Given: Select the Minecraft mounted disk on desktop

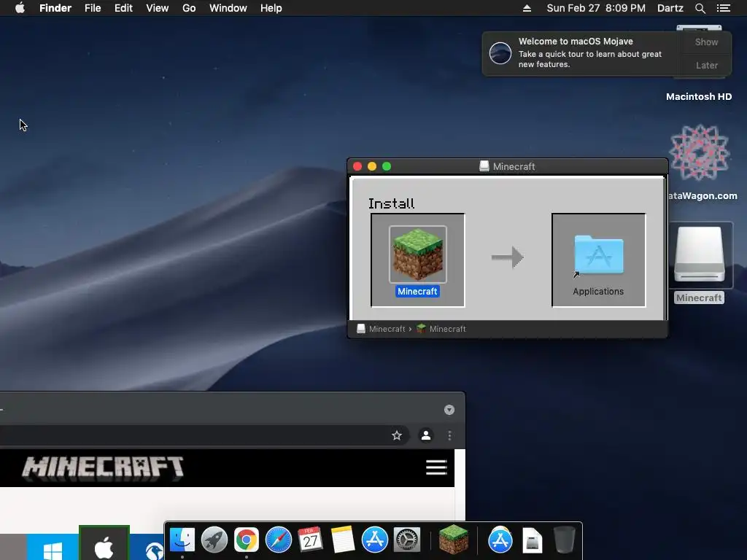Looking at the screenshot, I should 700,254.
